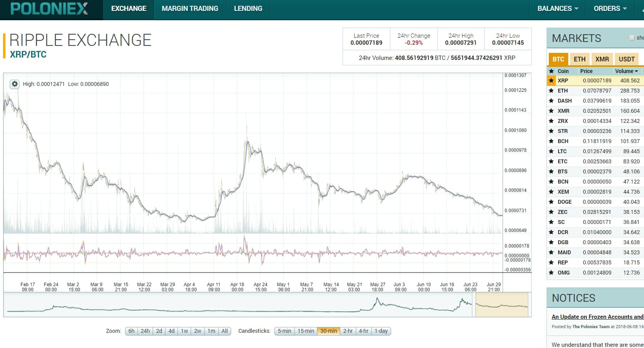Set chart zoom to All
This screenshot has width=644, height=348.
225,331
